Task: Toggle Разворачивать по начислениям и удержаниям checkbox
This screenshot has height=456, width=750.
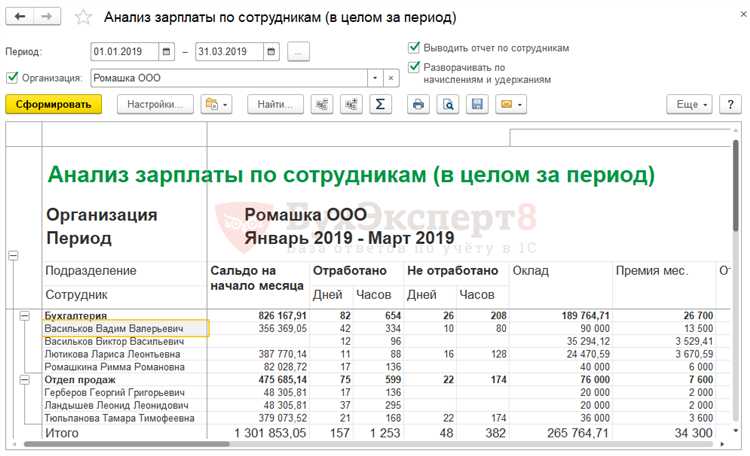Action: [414, 67]
